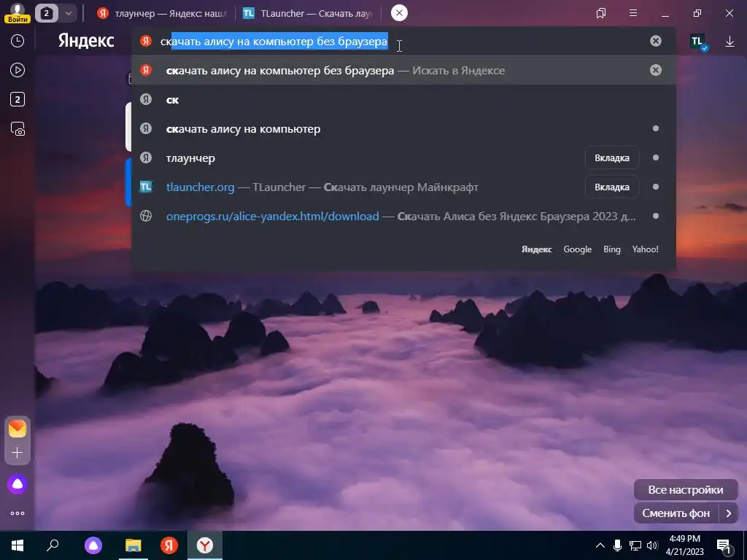Click the microphone tray icon
The image size is (747, 560).
pyautogui.click(x=617, y=545)
